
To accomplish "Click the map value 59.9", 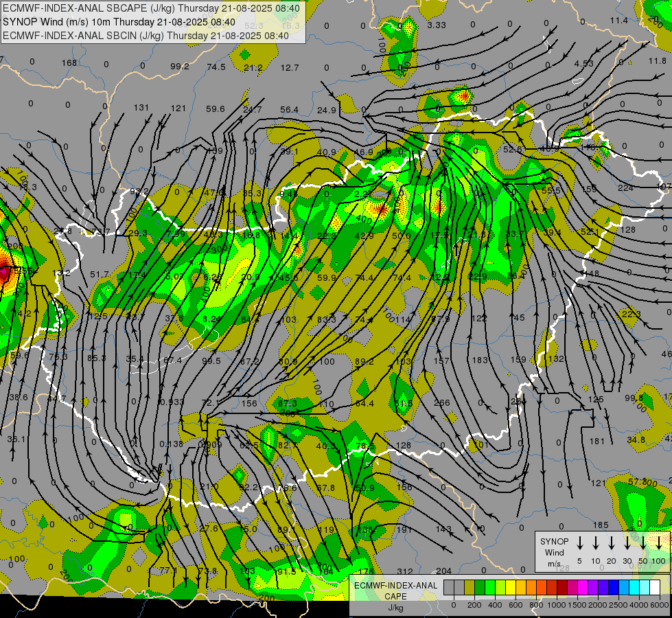I will pyautogui.click(x=327, y=278).
